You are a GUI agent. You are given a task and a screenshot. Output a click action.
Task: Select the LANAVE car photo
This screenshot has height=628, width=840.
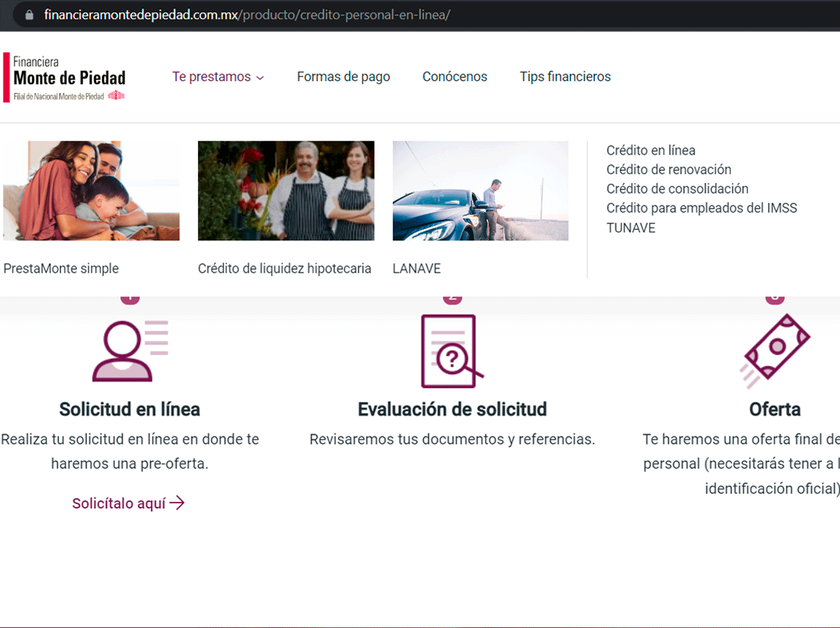pos(481,191)
